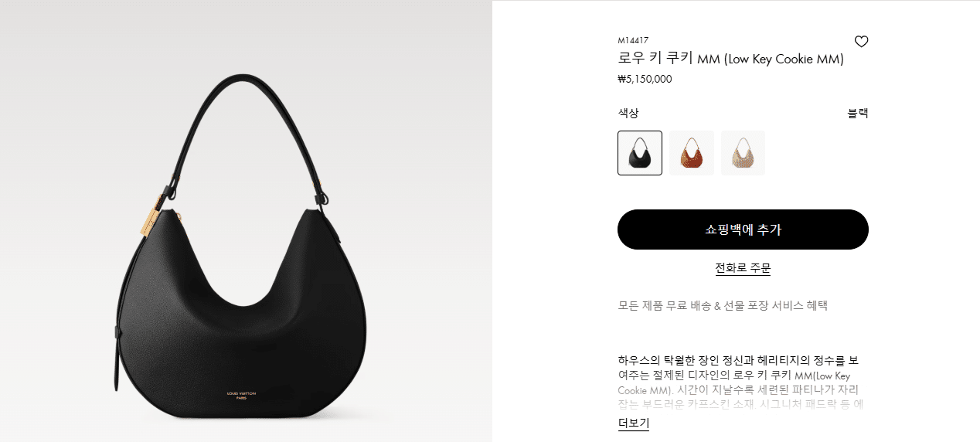This screenshot has height=442, width=980.
Task: Click the 블랙 selected color name
Action: (858, 113)
